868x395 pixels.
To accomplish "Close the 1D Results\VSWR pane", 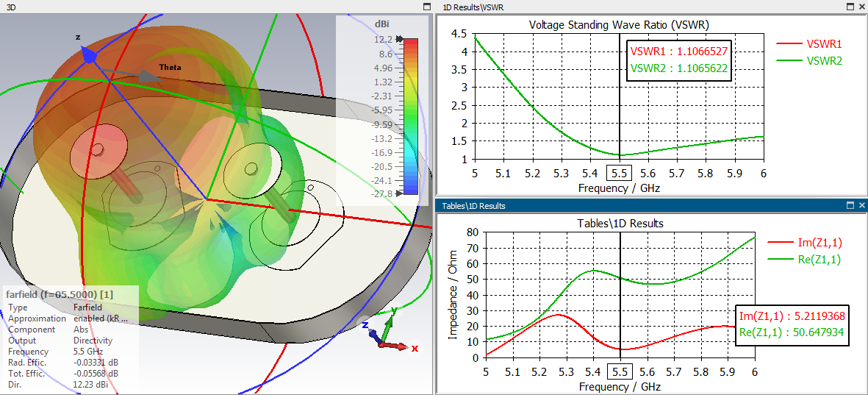I will 861,7.
